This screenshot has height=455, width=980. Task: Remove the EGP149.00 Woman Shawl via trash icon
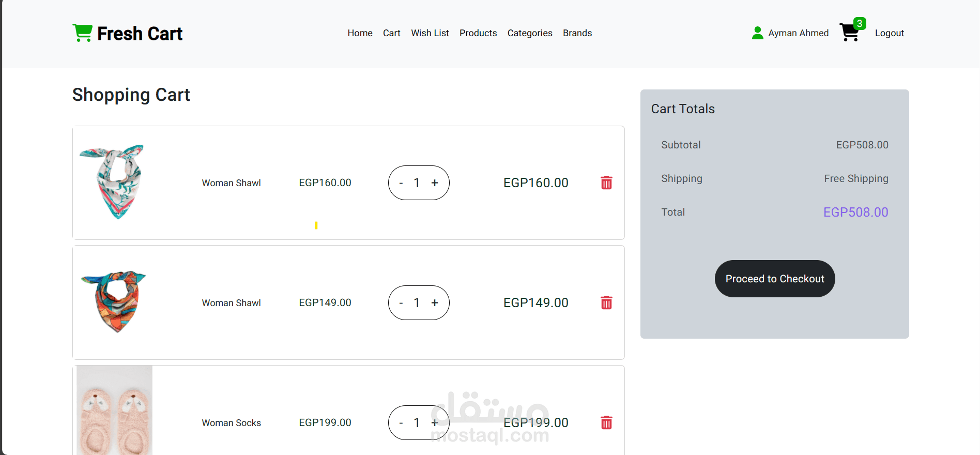[606, 302]
